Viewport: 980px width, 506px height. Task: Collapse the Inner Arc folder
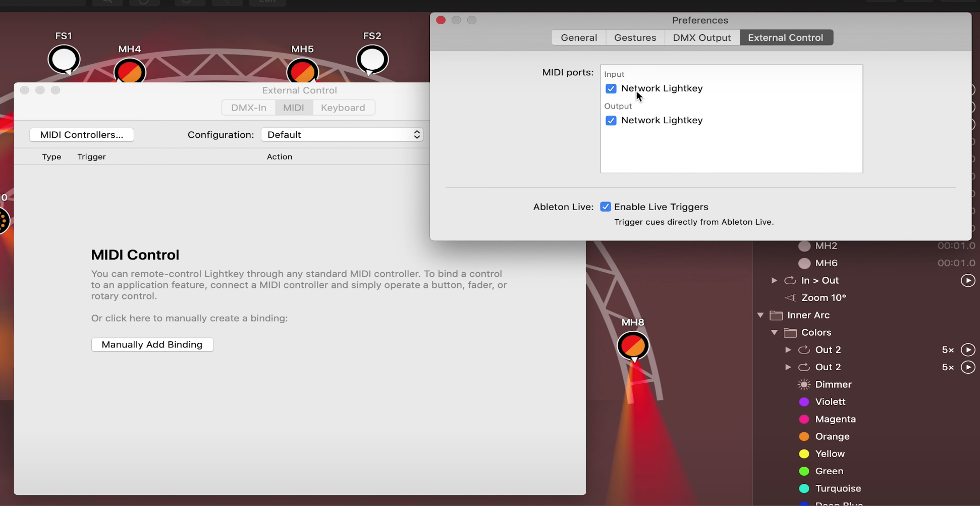(760, 315)
